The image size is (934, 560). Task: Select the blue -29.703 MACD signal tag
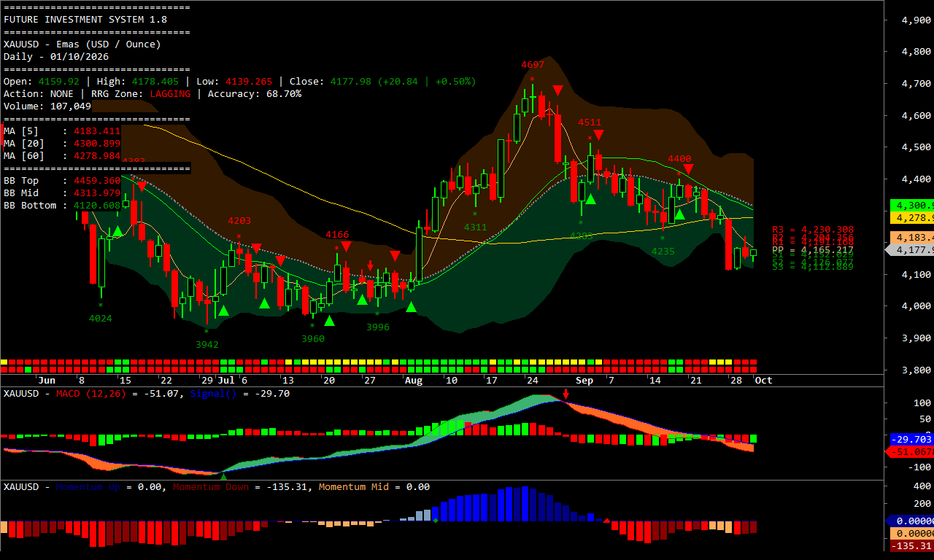coord(912,440)
